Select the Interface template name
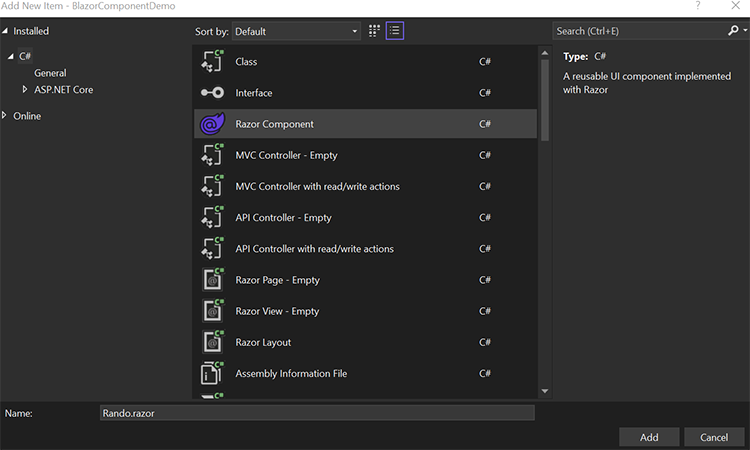The image size is (750, 450). [254, 93]
